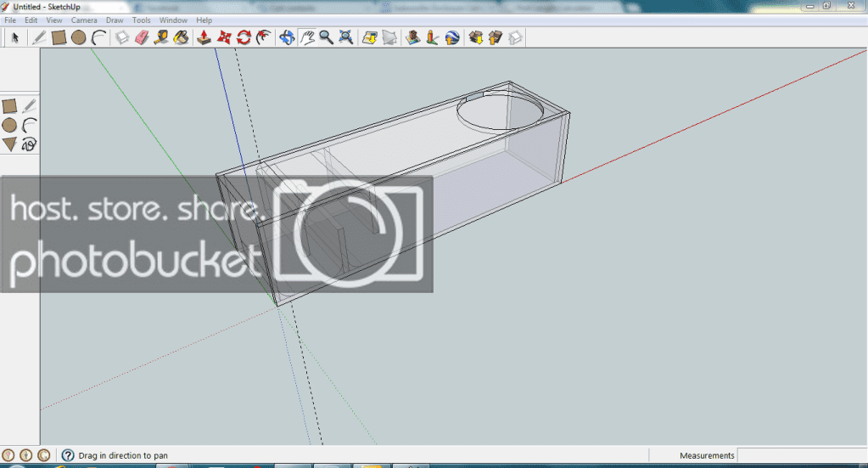Choose the Rotate tool
The height and width of the screenshot is (468, 868).
pos(244,37)
